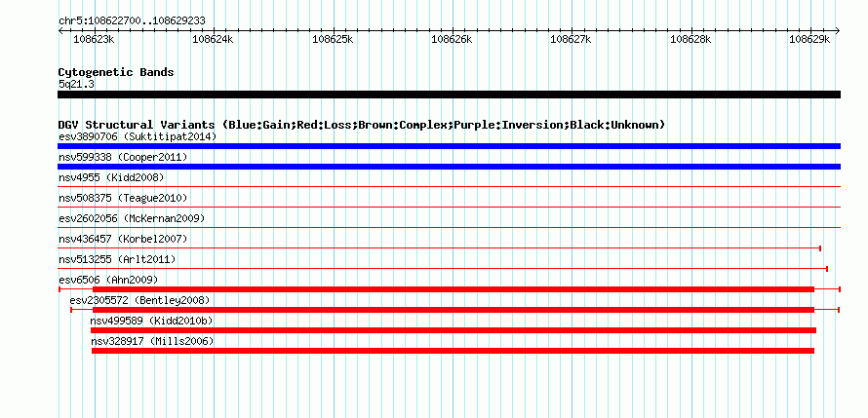Select the red loss bar for nsv328917

pos(453,351)
